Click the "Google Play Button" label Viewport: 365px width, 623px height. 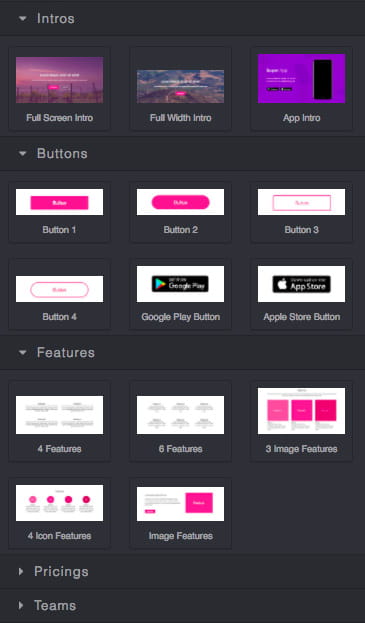(x=180, y=317)
